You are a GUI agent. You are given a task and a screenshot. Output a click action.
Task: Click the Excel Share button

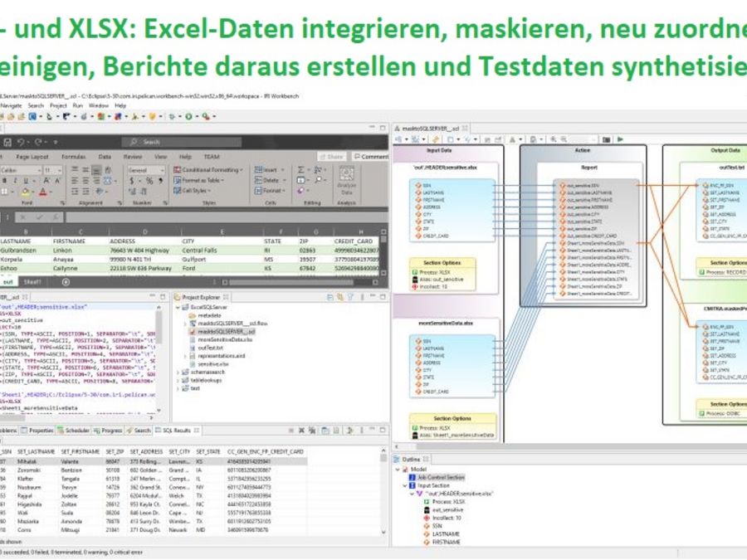click(332, 157)
